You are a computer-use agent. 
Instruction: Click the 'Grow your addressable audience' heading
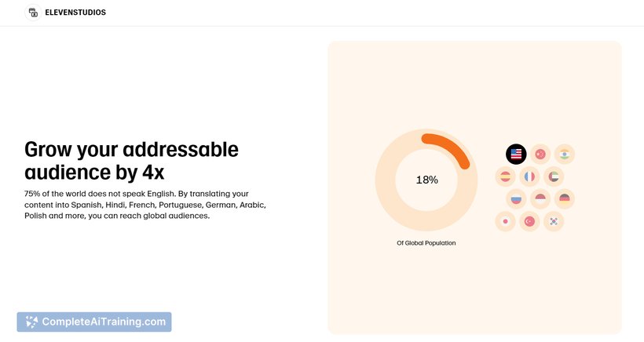[131, 161]
